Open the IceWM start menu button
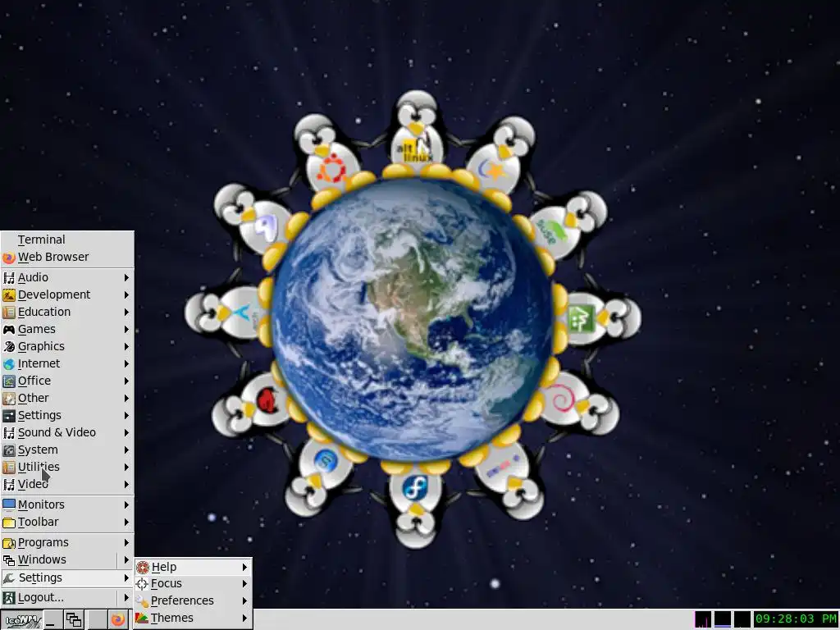 tap(21, 620)
